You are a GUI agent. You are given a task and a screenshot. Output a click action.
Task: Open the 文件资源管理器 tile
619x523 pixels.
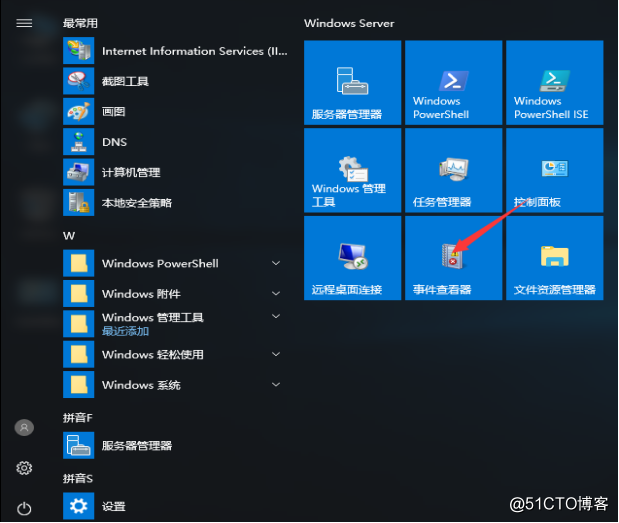[x=555, y=258]
